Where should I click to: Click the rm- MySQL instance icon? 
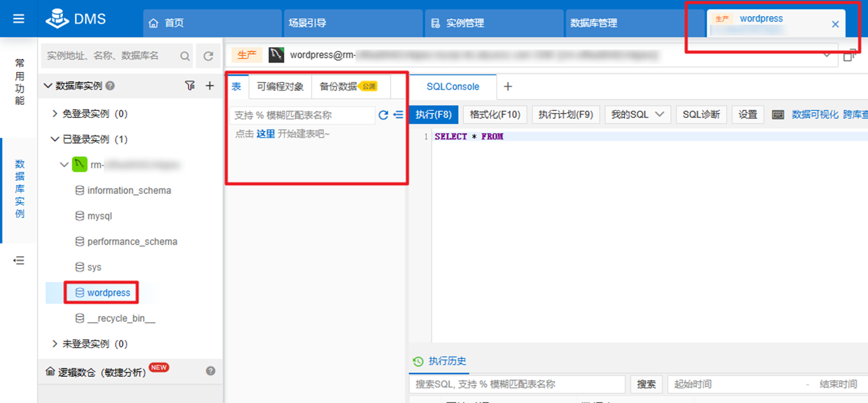[79, 164]
